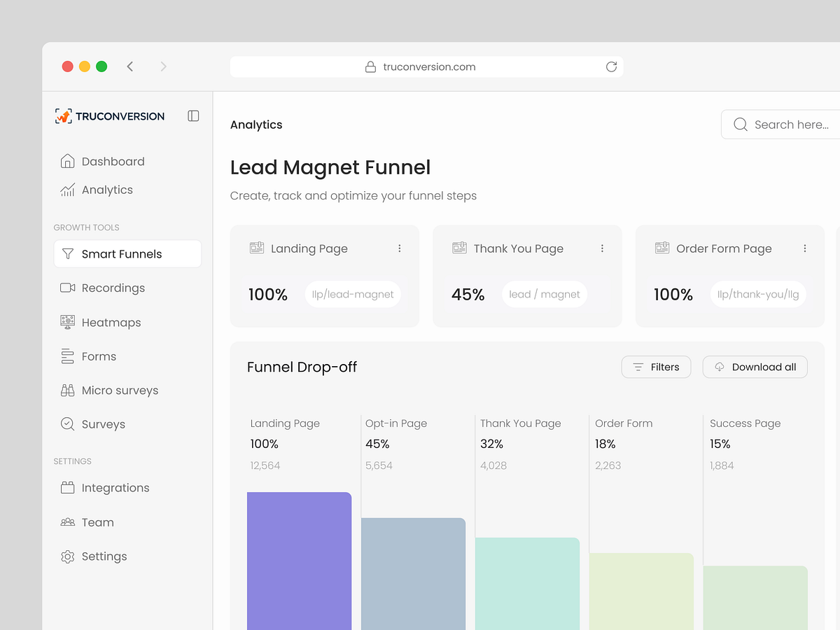The width and height of the screenshot is (840, 630).
Task: Click the llp/thank-you/llg URL pill
Action: coord(758,295)
